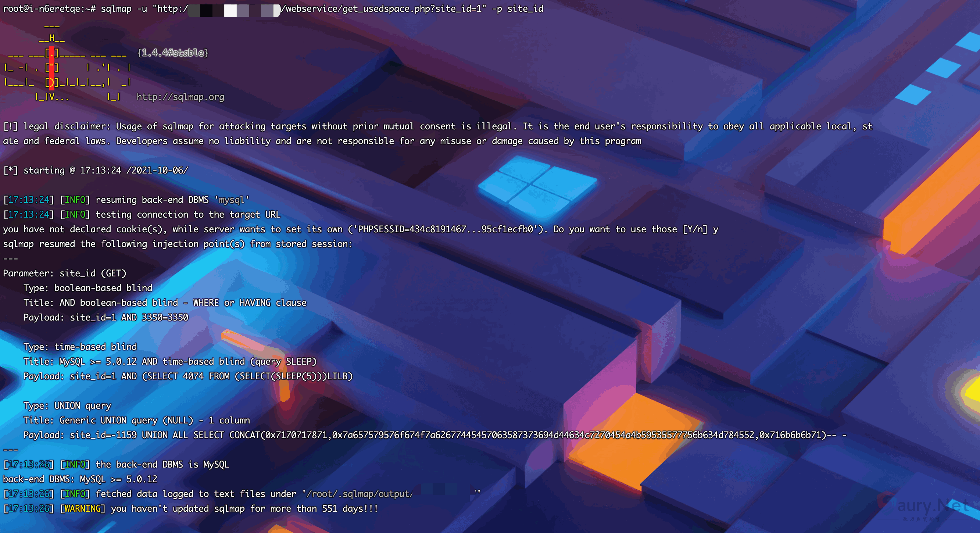980x533 pixels.
Task: Click back-end DBMS: MySQL >= 5.0.12 line
Action: [80, 479]
